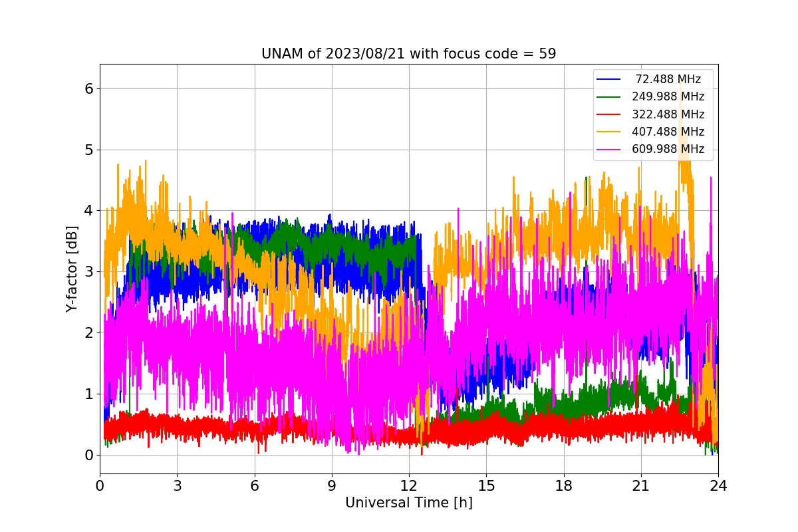Select the 322.488 MHz legend label
Image resolution: width=798 pixels, height=532 pixels.
[668, 114]
